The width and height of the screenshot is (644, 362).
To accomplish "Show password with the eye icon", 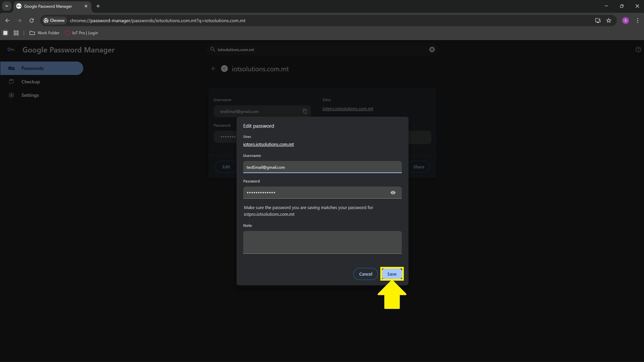I will tap(393, 193).
